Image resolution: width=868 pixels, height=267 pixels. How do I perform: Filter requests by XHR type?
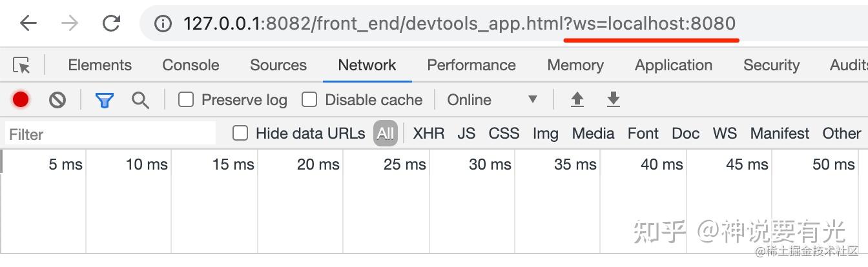click(429, 133)
